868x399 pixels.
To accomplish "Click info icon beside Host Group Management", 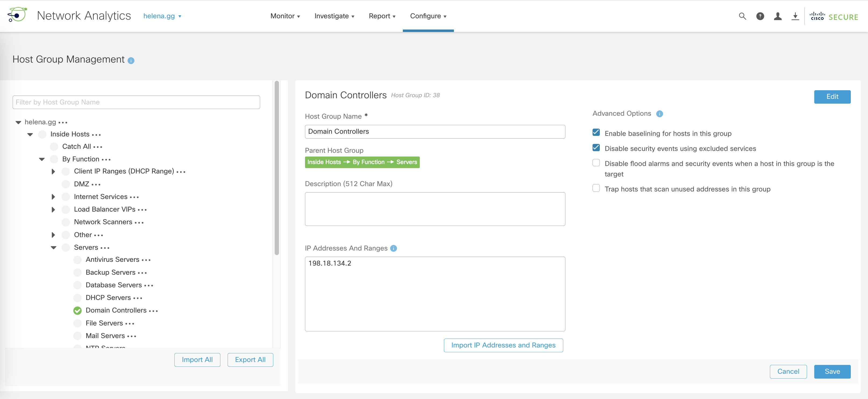I will 131,61.
